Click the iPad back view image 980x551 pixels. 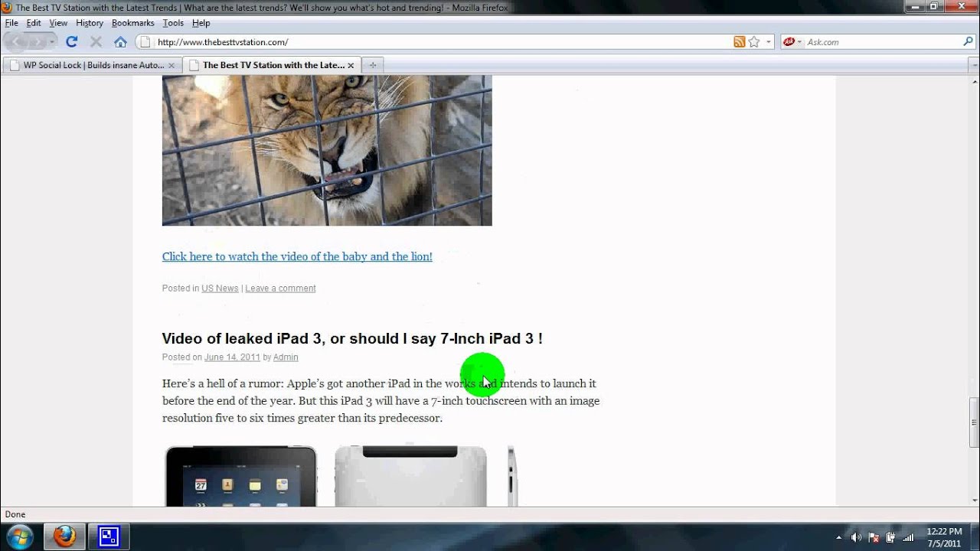[x=410, y=476]
